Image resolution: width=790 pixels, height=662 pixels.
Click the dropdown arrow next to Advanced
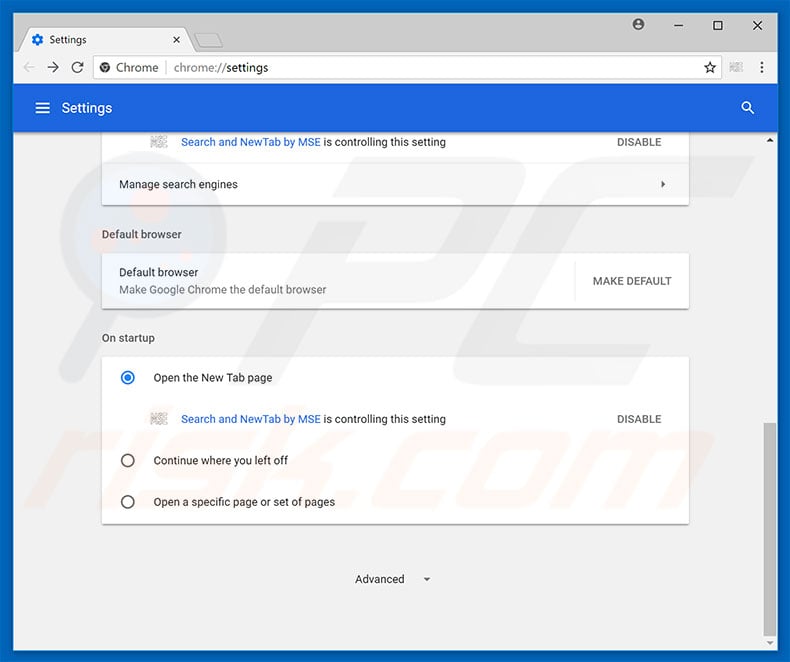[x=427, y=579]
